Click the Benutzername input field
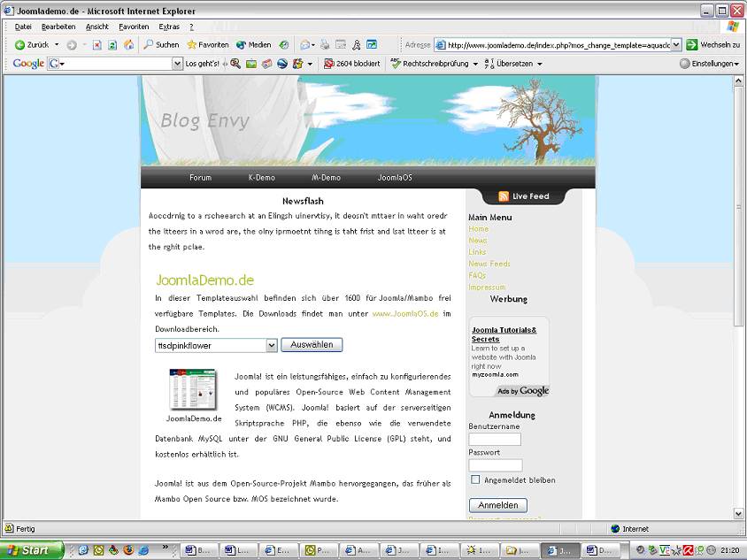The width and height of the screenshot is (747, 560). click(495, 439)
